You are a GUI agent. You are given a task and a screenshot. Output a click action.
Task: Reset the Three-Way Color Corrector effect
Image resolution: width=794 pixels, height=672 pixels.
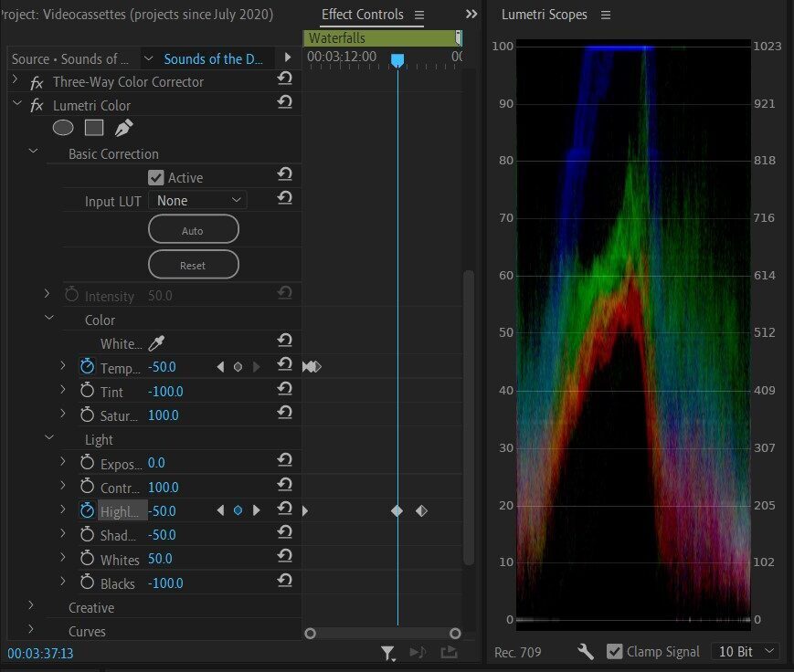[x=284, y=79]
